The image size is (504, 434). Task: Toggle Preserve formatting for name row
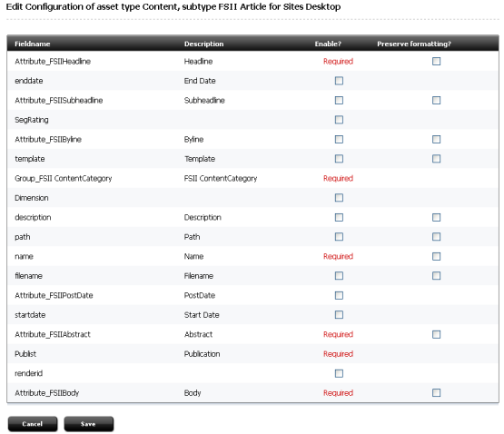tap(436, 256)
